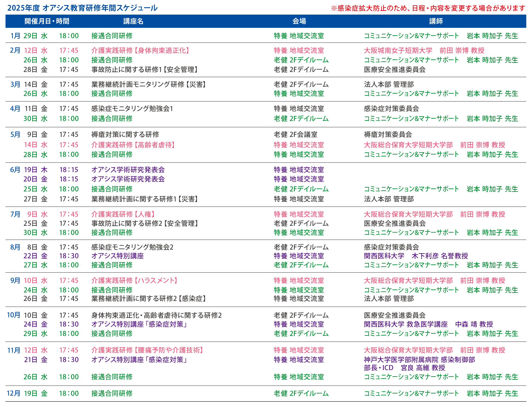532x406 pixels.
Task: Select 介護実践研修【人権】 in July
Action: tap(123, 214)
